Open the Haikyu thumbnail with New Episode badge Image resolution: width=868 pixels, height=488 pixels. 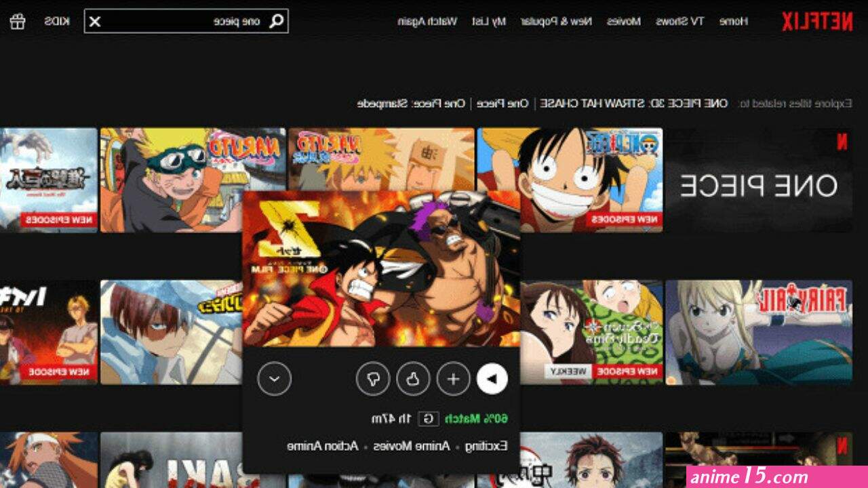point(49,332)
